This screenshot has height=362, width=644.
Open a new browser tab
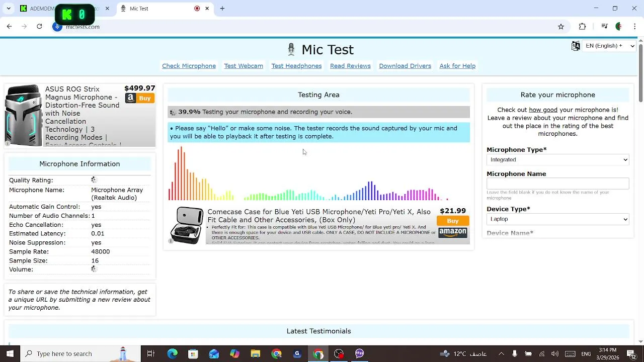point(222,9)
